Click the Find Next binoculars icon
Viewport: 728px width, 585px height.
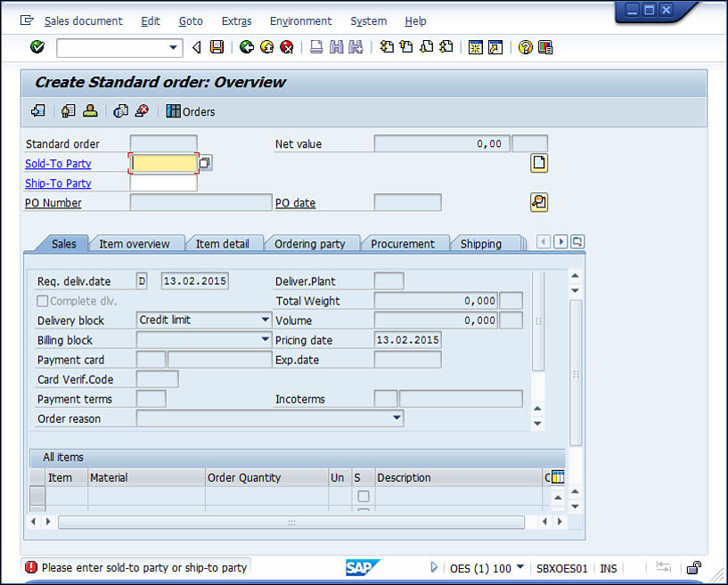click(356, 47)
